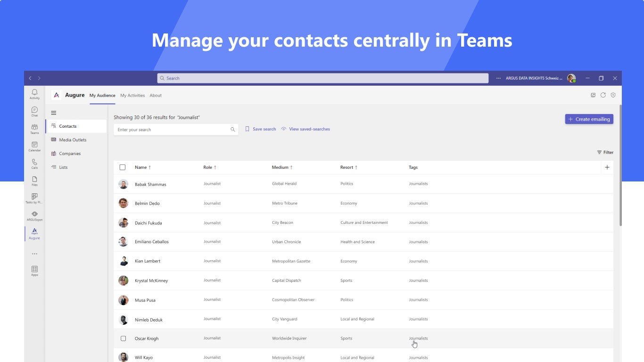The image size is (644, 362).
Task: Click Journalists tag in Oscar Krogh row
Action: (x=418, y=338)
